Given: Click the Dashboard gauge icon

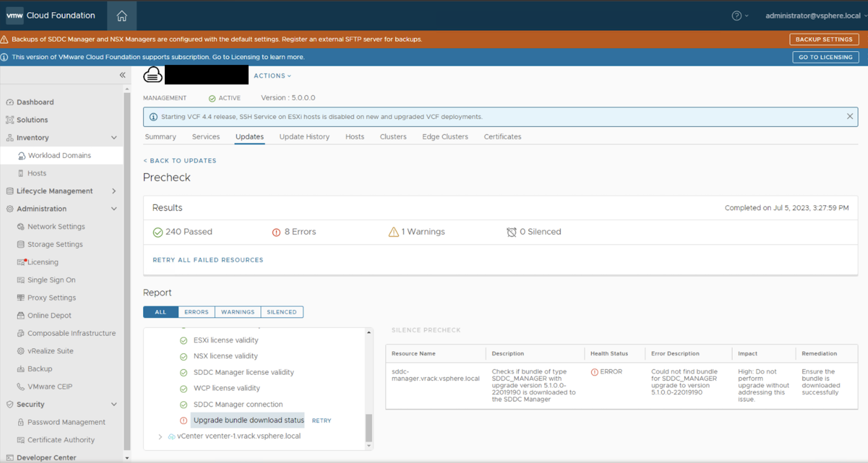Looking at the screenshot, I should pos(10,102).
